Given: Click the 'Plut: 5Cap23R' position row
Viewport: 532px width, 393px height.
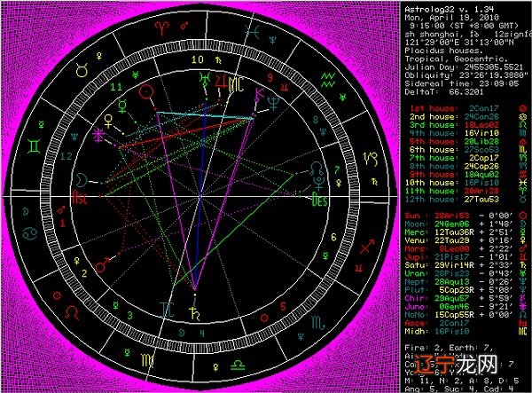Looking at the screenshot, I should tap(465, 290).
